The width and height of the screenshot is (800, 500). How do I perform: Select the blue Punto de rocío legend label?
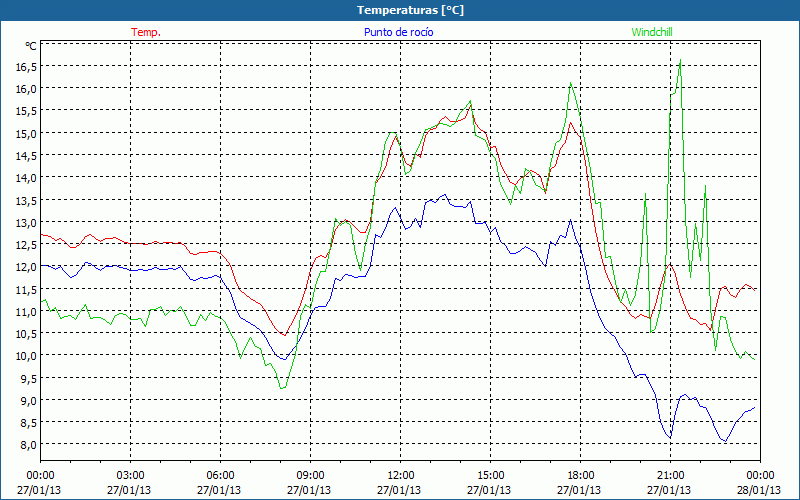[398, 32]
